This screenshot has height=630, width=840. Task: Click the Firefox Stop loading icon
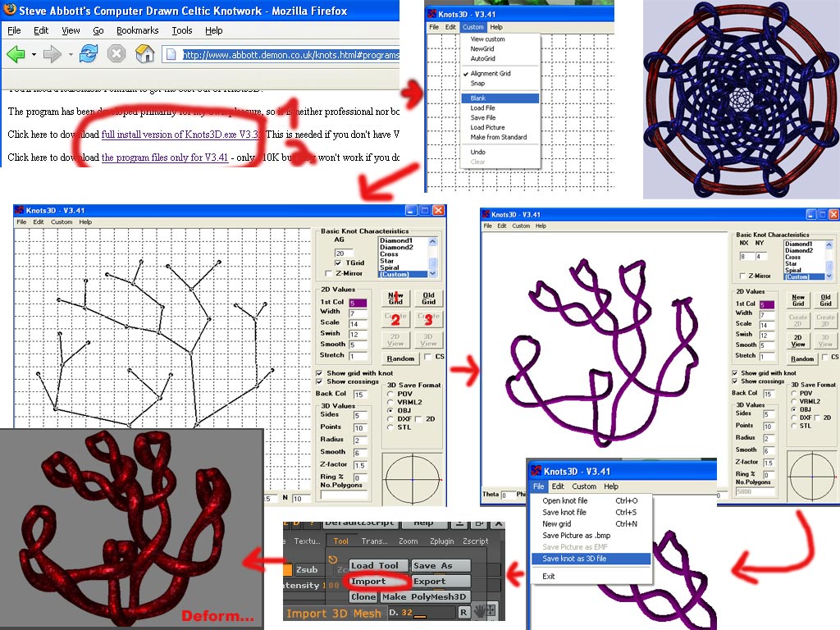tap(116, 54)
